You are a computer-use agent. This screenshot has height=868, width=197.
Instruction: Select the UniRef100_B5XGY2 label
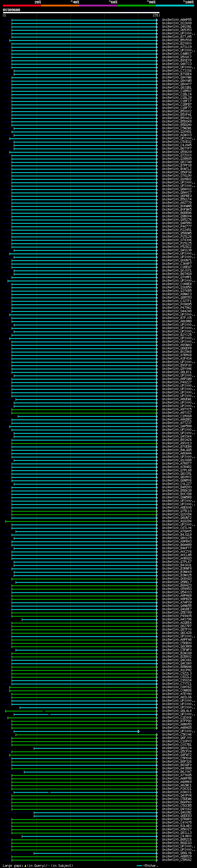pos(177,111)
